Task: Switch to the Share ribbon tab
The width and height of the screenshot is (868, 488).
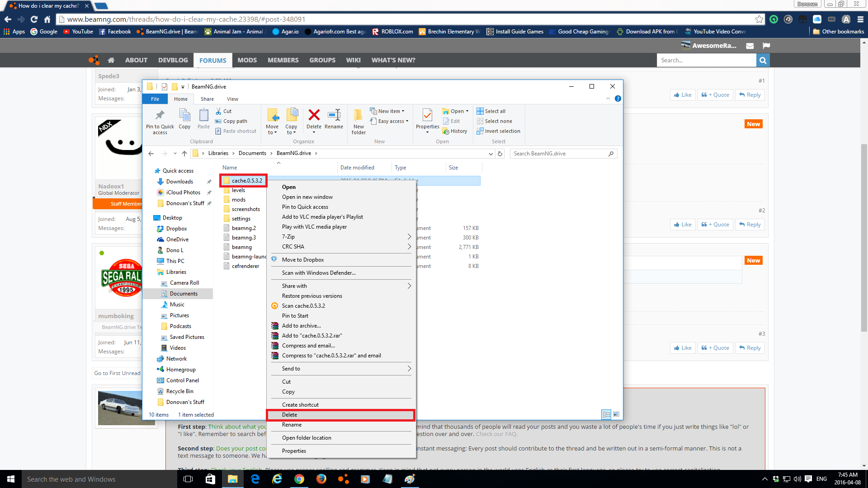Action: pos(207,99)
